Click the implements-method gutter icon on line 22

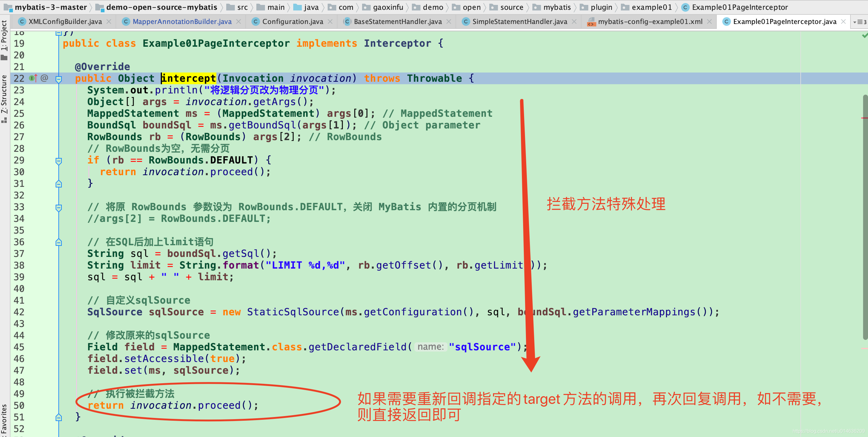33,78
